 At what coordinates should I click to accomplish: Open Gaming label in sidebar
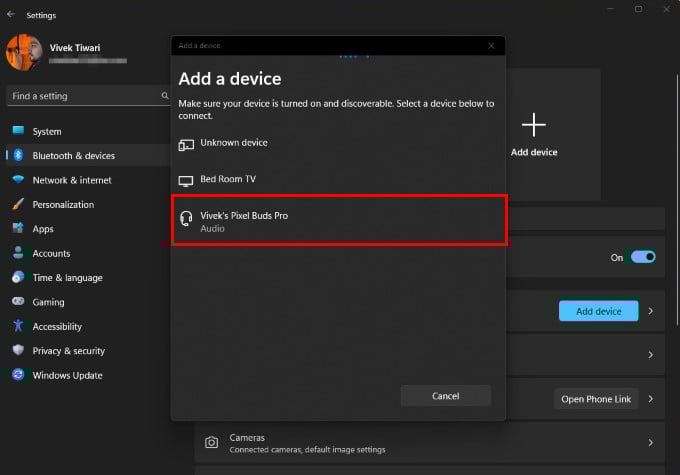point(48,302)
